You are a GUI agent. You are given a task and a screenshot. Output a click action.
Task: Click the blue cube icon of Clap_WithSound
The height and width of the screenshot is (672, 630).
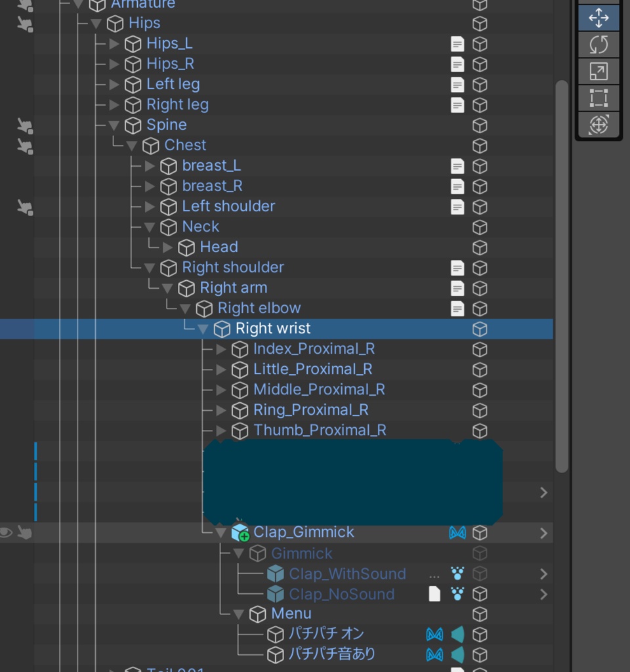275,574
